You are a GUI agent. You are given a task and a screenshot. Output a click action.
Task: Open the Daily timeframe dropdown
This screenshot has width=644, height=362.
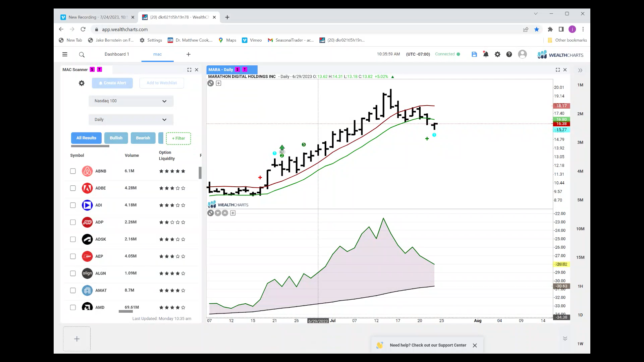click(x=131, y=120)
